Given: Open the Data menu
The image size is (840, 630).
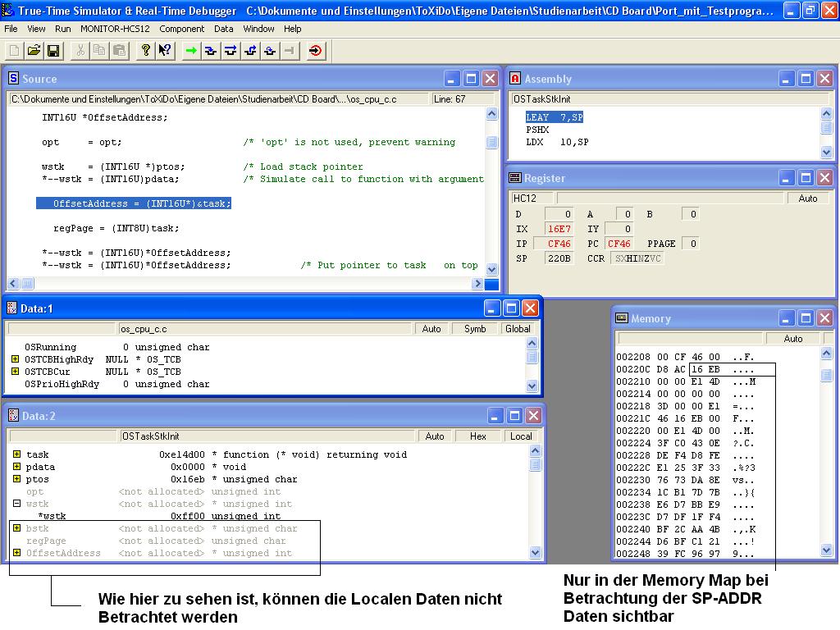Looking at the screenshot, I should pyautogui.click(x=223, y=29).
